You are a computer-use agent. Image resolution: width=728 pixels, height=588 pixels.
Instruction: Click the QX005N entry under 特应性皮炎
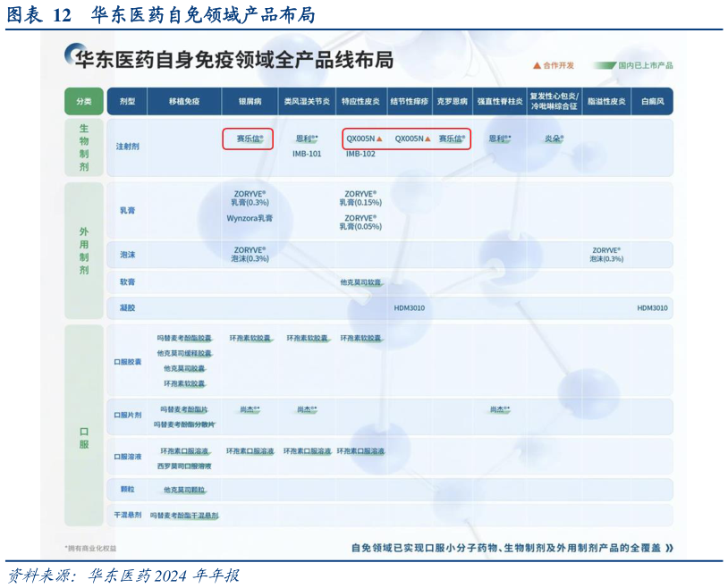[x=361, y=139]
